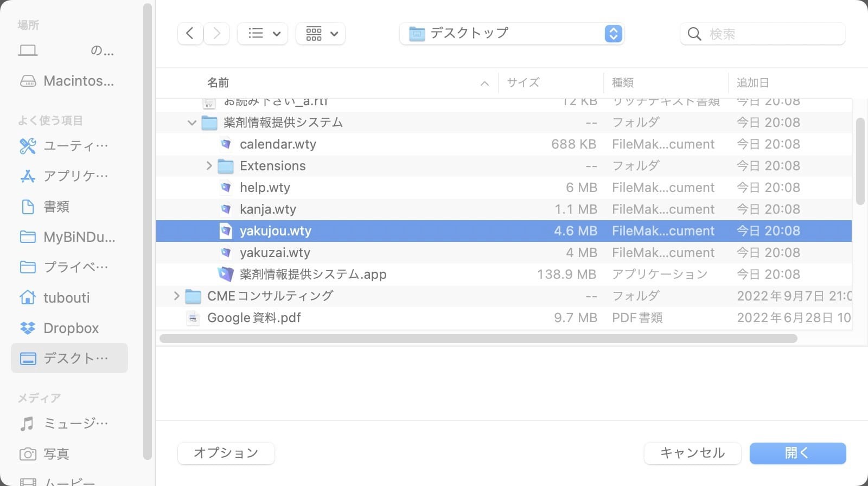
Task: Click the 688 KB size cell
Action: click(573, 144)
